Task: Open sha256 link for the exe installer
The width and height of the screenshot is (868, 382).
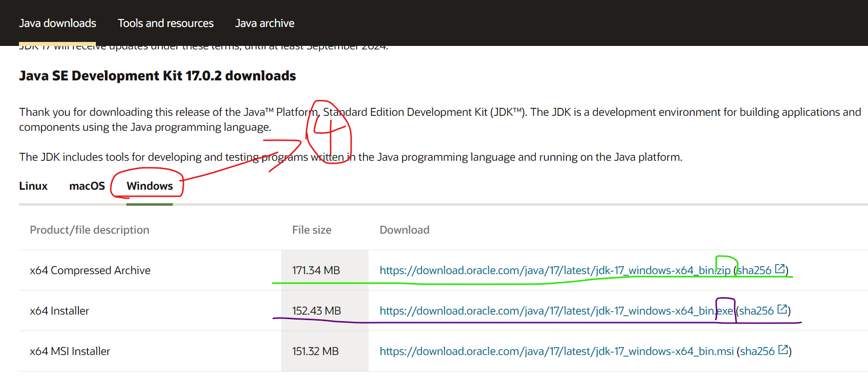Action: [757, 311]
